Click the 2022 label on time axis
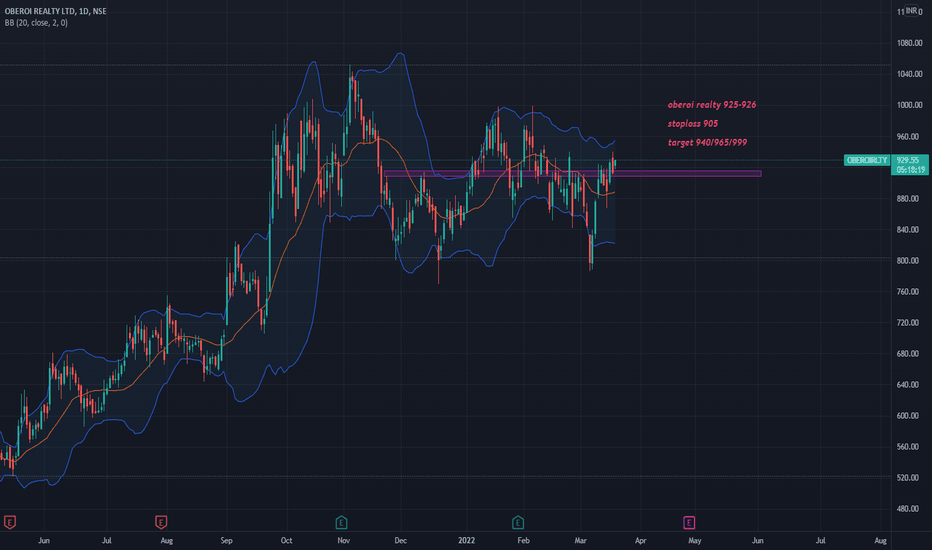Viewport: 932px width, 550px height. [x=467, y=540]
